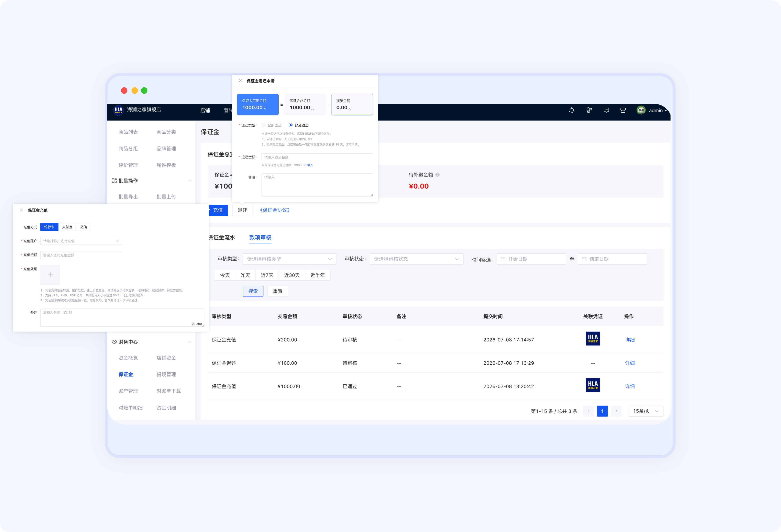Open the 审核状态 dropdown
781x532 pixels.
click(x=416, y=259)
